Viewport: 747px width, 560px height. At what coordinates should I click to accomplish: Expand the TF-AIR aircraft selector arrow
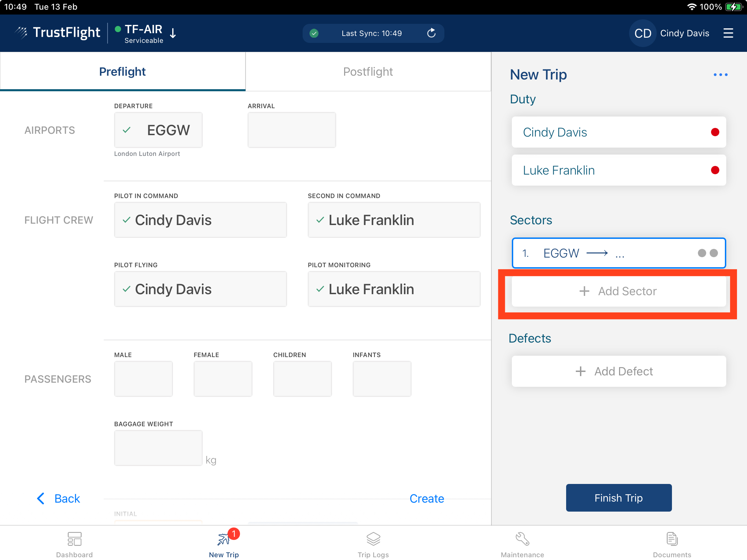pyautogui.click(x=173, y=33)
